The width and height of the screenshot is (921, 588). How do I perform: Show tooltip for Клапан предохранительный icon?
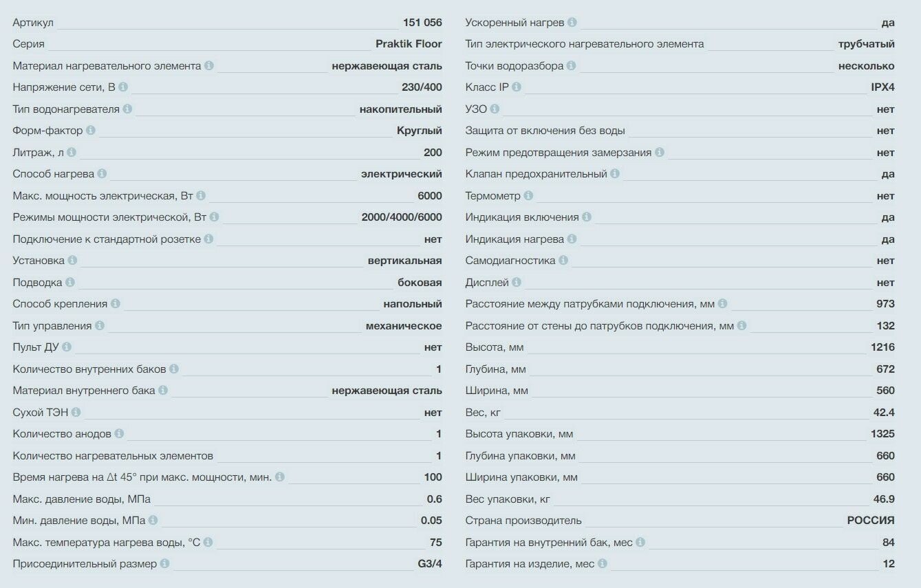(615, 174)
